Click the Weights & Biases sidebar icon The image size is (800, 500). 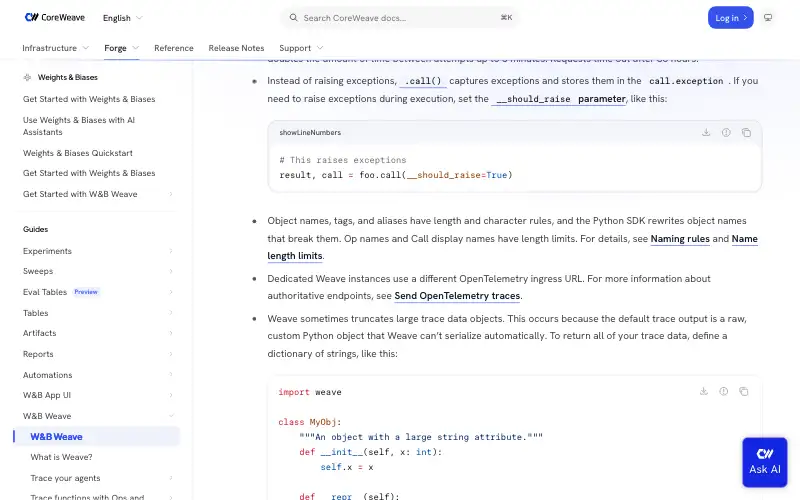[x=27, y=78]
